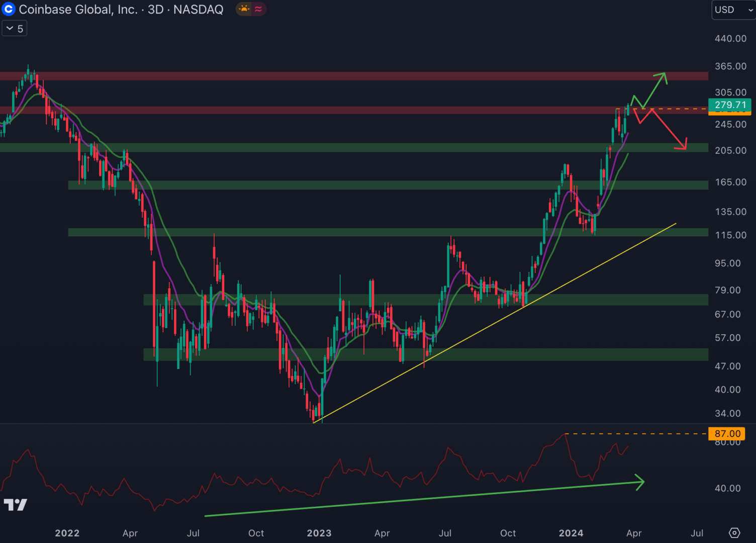
Task: Click the Coinbase logo icon
Action: click(9, 9)
